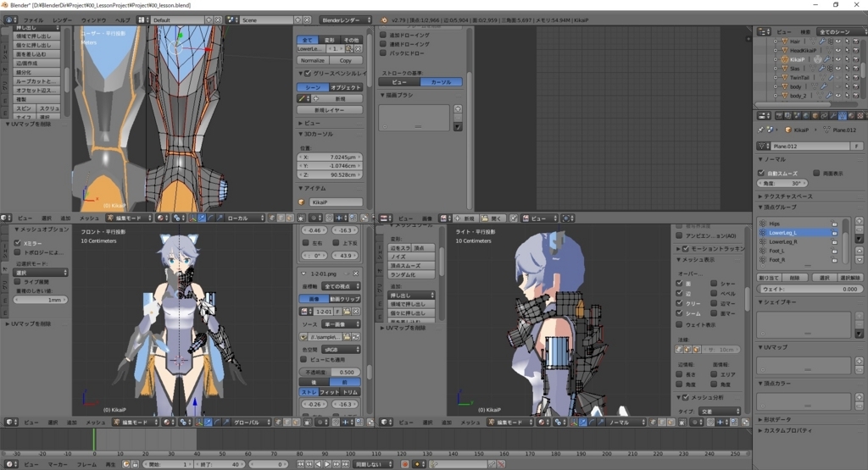
Task: Open the Constraints chain-link properties tab
Action: coord(824,115)
